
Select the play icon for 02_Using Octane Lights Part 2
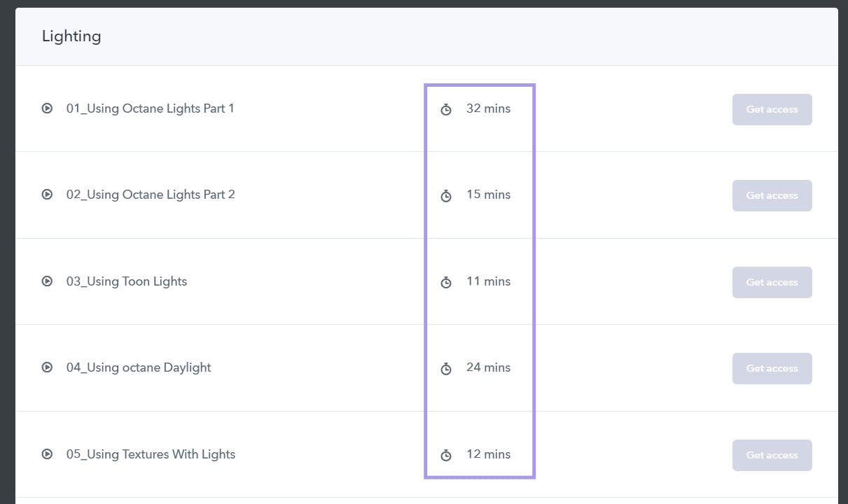pos(47,195)
